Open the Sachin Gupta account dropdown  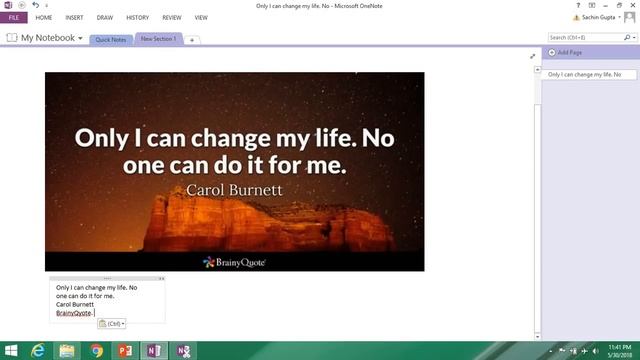tap(619, 17)
